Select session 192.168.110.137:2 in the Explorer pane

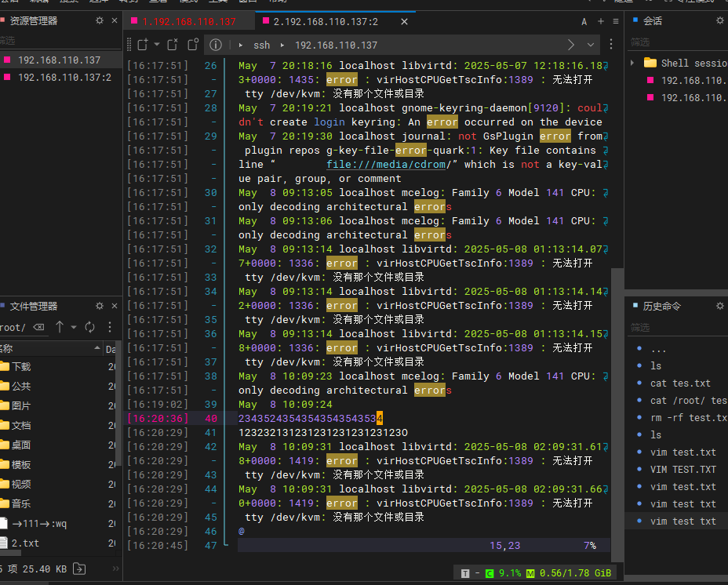click(64, 77)
